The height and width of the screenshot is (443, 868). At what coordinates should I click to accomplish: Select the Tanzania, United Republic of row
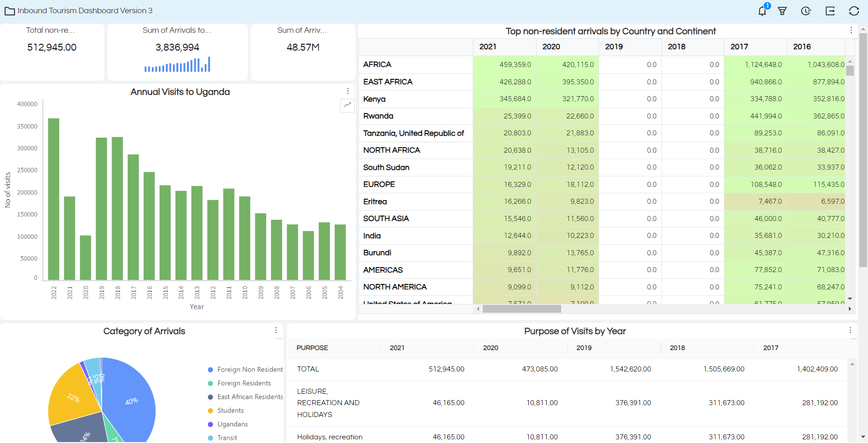[413, 133]
